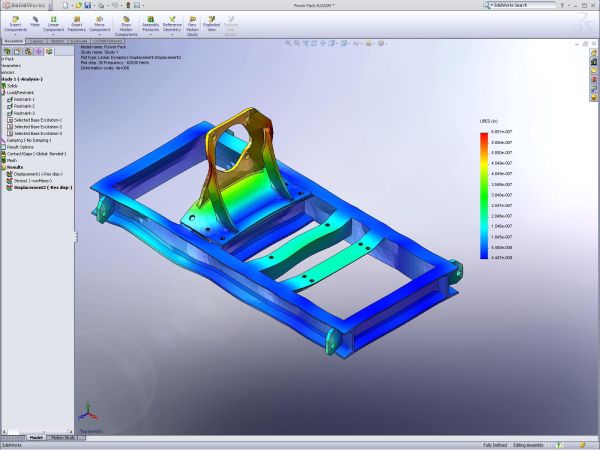Screen dimensions: 600x450
Task: Open Reference Geometry dropdown
Action: (172, 22)
